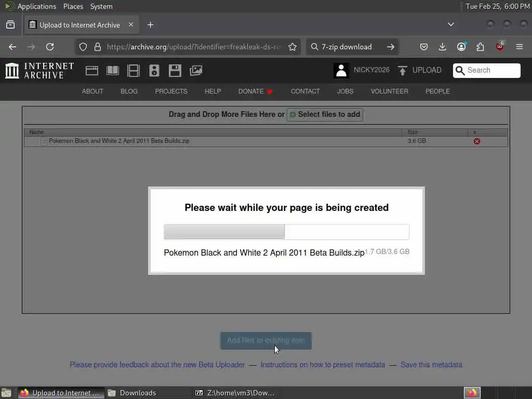Open the Texts book icon
Viewport: 532px width, 399px height.
coord(113,71)
